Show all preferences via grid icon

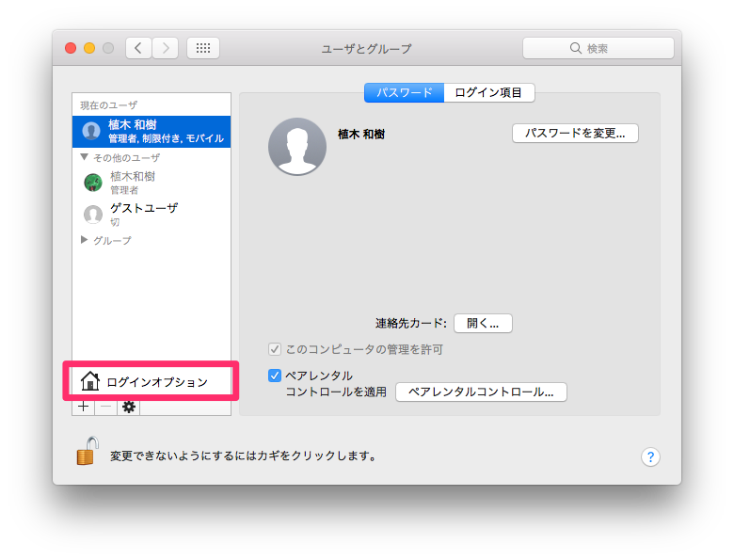[203, 48]
